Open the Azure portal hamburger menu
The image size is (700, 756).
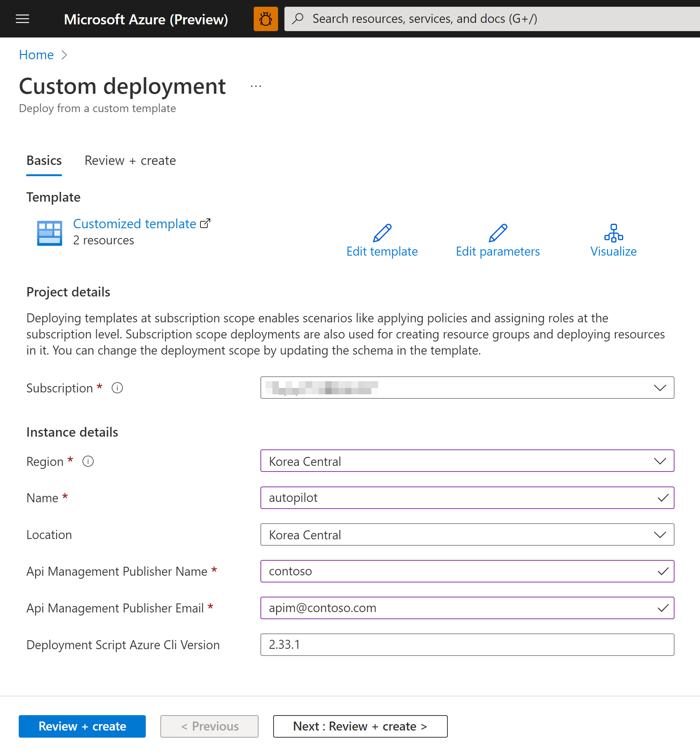[x=22, y=19]
